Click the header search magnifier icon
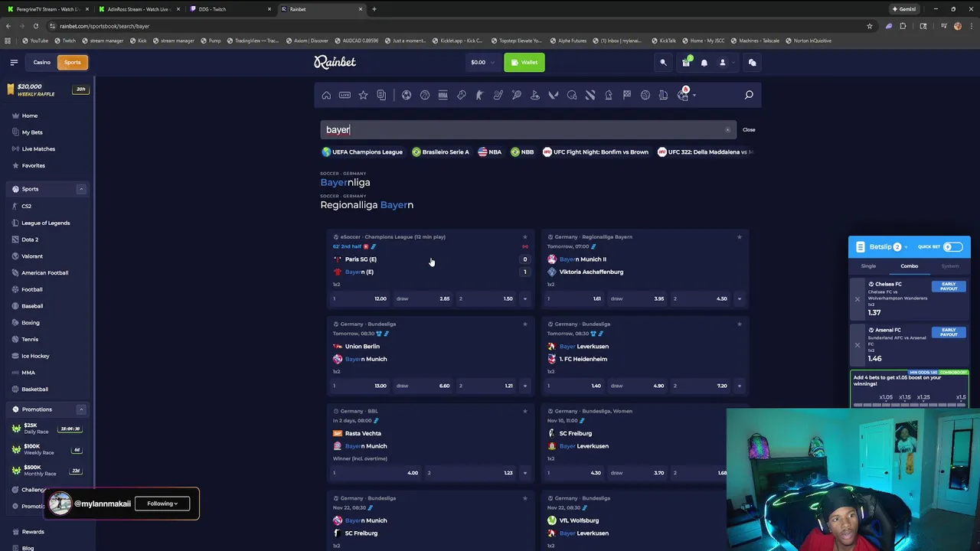Screen dimensions: 980x551 pyautogui.click(x=664, y=63)
